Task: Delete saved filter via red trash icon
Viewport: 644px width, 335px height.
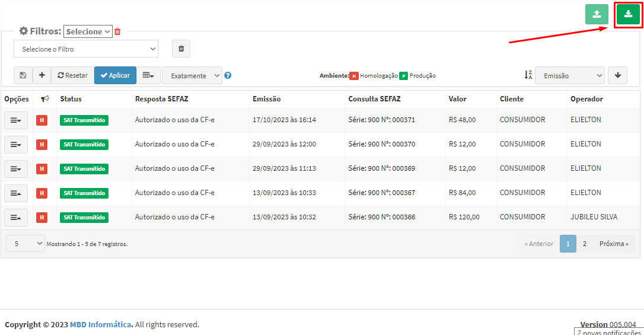Action: tap(117, 31)
